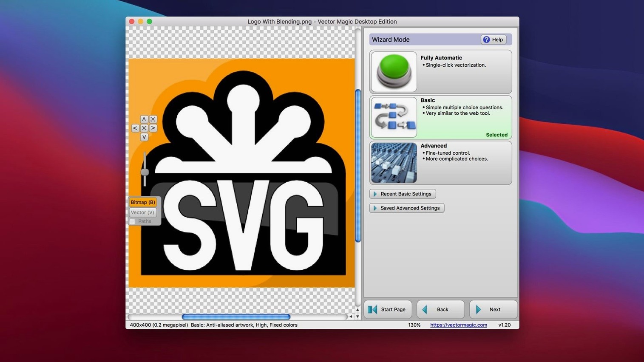Click the scroll left arrow at bottom
The width and height of the screenshot is (644, 362).
pos(351,317)
